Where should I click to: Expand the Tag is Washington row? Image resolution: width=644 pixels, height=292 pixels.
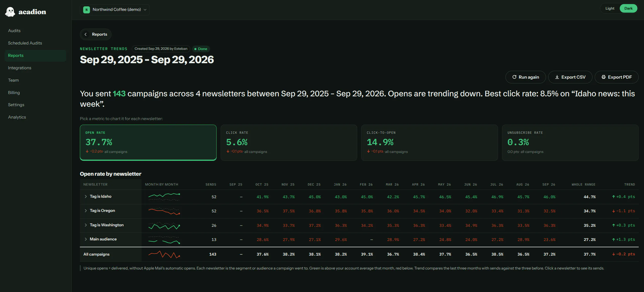pyautogui.click(x=86, y=225)
